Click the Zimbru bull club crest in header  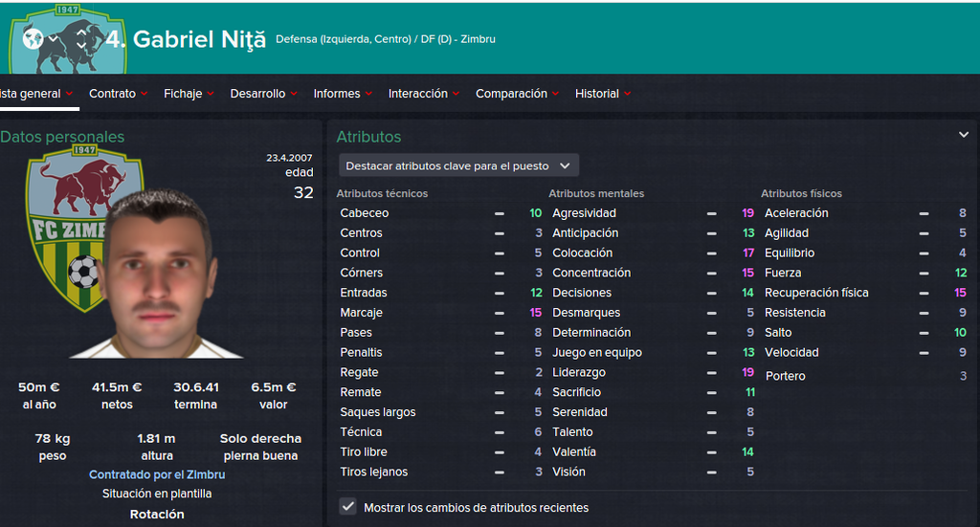68,39
